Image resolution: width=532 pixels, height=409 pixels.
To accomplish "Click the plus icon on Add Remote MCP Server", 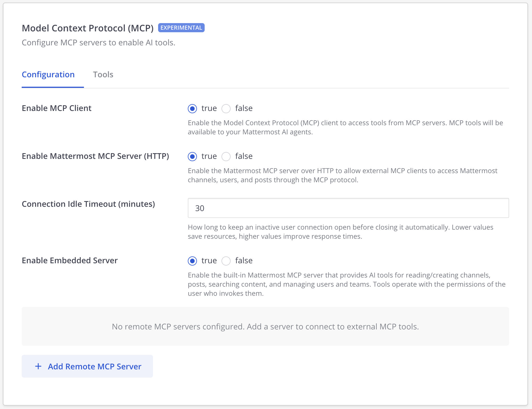I will coord(38,366).
